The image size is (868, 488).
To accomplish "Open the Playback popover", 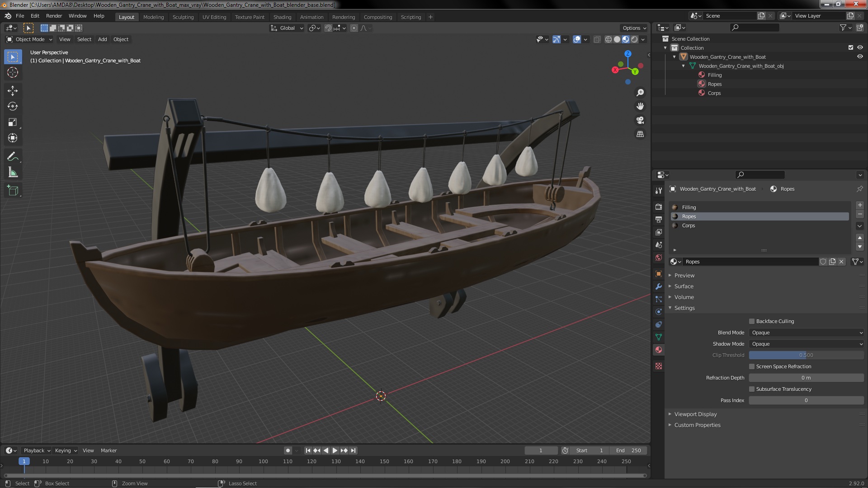I will (37, 450).
